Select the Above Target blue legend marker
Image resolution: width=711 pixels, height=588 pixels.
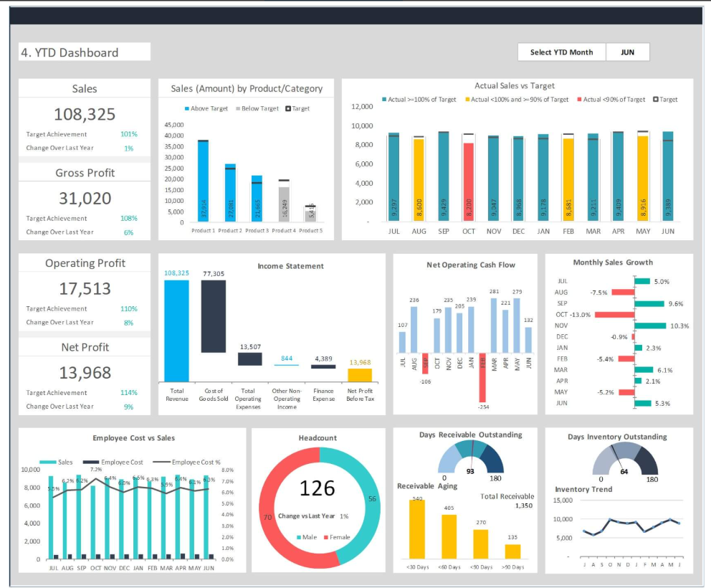point(188,109)
